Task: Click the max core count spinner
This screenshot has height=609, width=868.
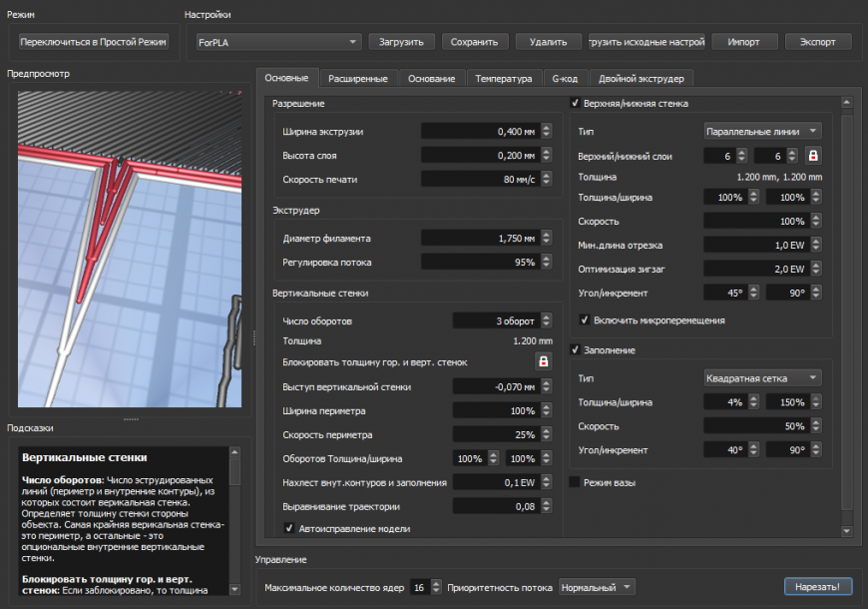Action: [x=436, y=587]
